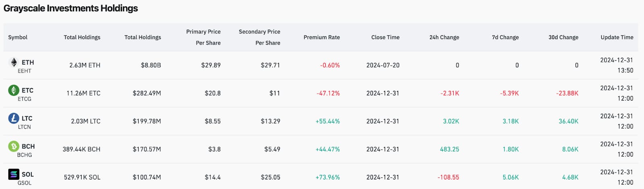The height and width of the screenshot is (189, 644).
Task: Open the EEHT trust ticker link
Action: (x=24, y=71)
